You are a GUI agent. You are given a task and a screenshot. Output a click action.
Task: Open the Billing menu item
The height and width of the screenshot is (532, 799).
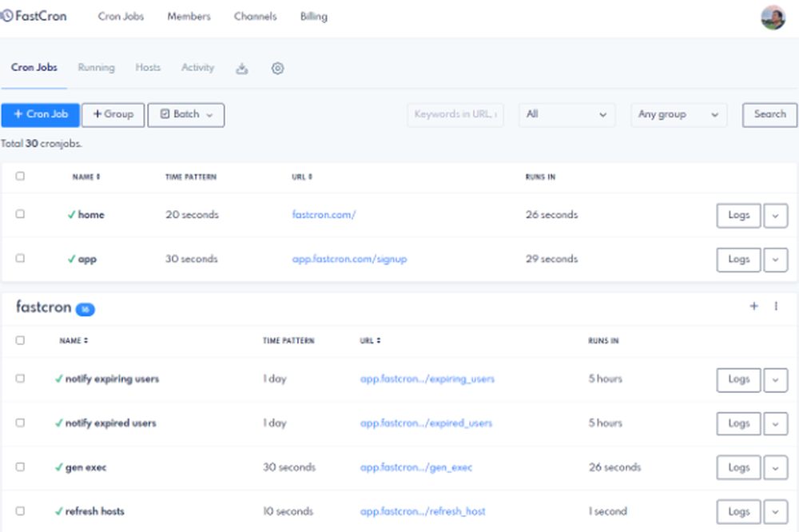313,16
